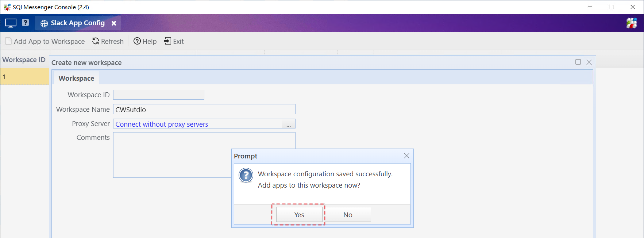The image size is (644, 238).
Task: Maximize the Create new workspace dialog
Action: [x=578, y=62]
